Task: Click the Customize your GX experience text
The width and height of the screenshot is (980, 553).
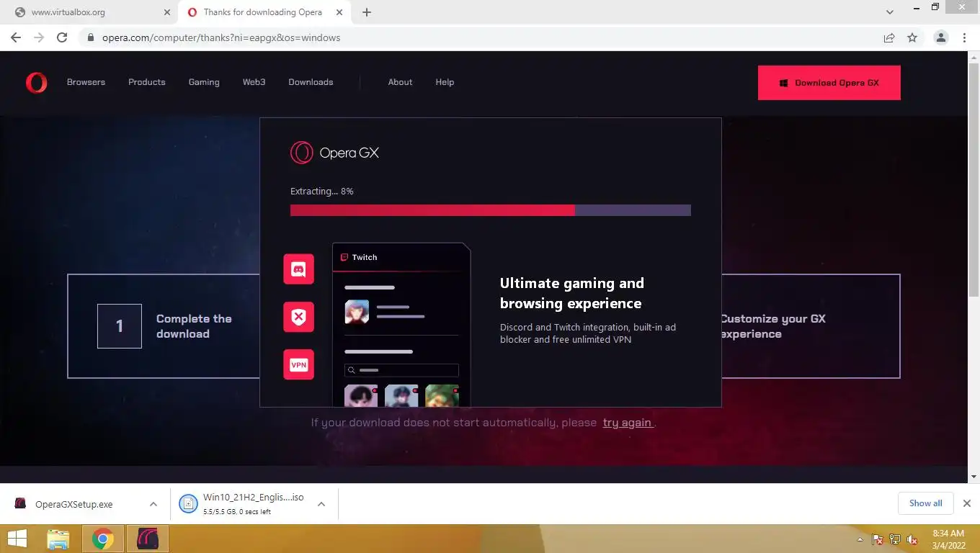Action: tap(773, 326)
